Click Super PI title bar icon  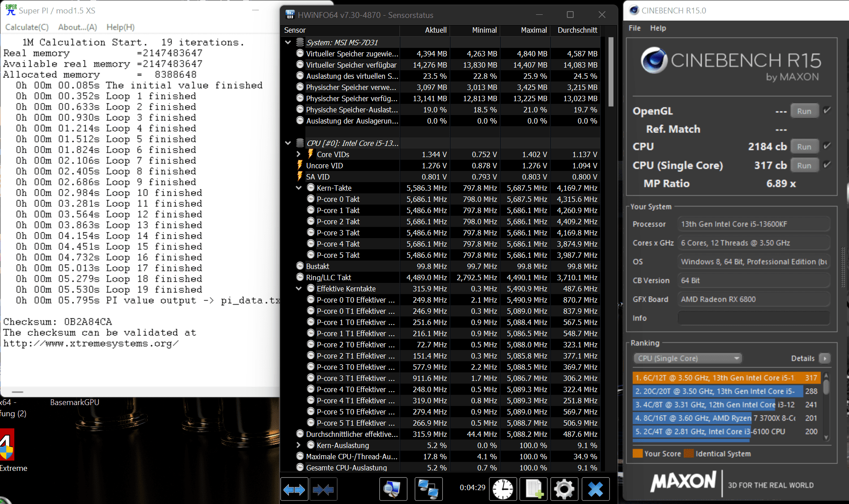11,10
